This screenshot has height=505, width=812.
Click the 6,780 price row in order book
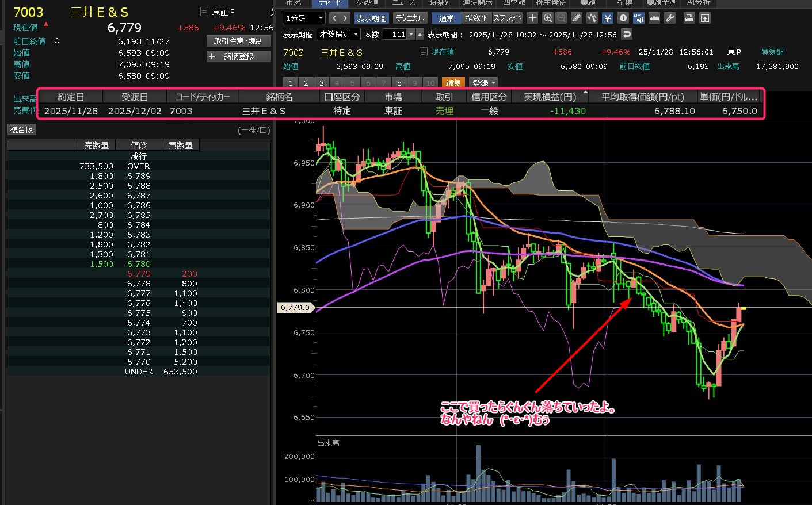tap(139, 264)
